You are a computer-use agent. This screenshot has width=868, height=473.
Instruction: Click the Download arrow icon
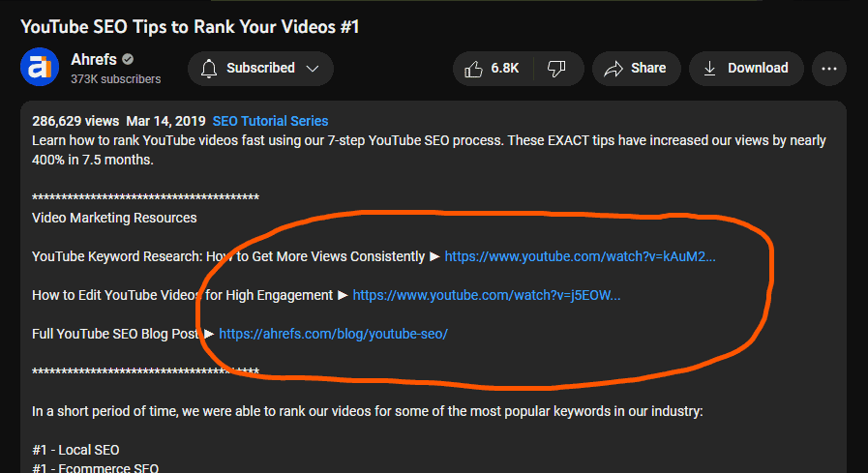pos(709,69)
